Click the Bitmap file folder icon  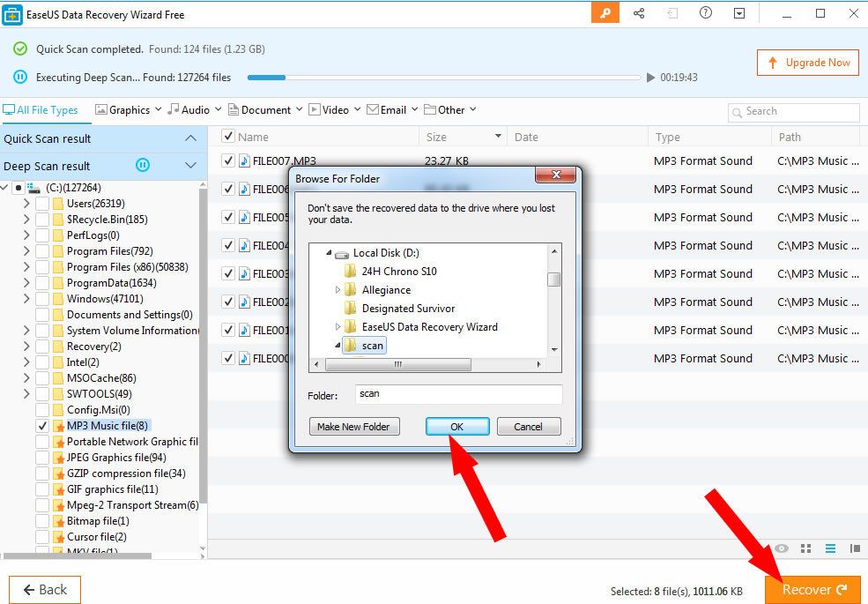point(58,521)
